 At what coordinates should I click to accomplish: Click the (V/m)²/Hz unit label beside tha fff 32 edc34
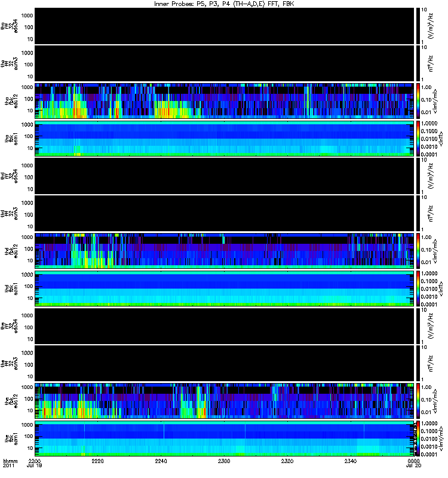(x=431, y=26)
